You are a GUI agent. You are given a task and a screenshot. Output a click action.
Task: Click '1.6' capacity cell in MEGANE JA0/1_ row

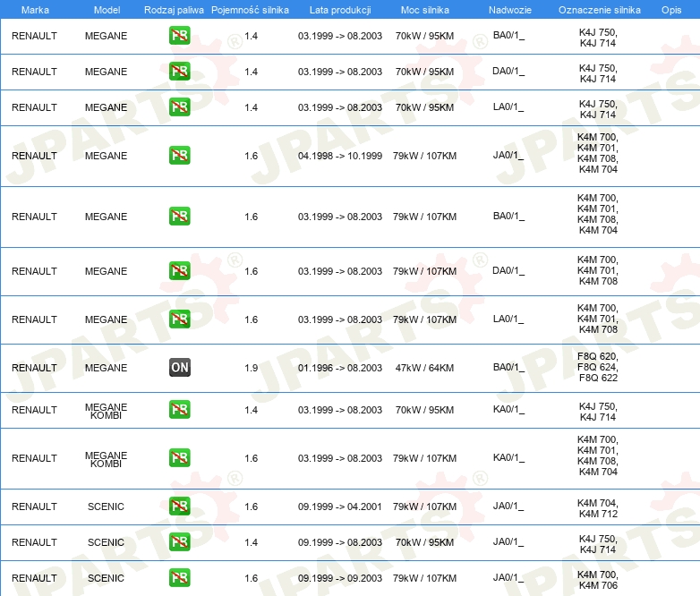pos(251,156)
